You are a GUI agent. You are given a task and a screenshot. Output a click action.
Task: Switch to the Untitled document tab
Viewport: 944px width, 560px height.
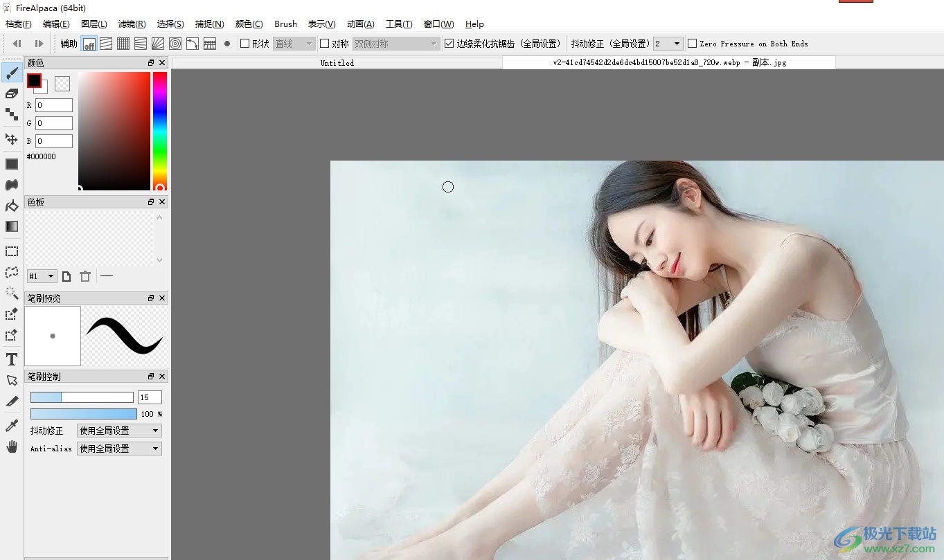[x=337, y=63]
